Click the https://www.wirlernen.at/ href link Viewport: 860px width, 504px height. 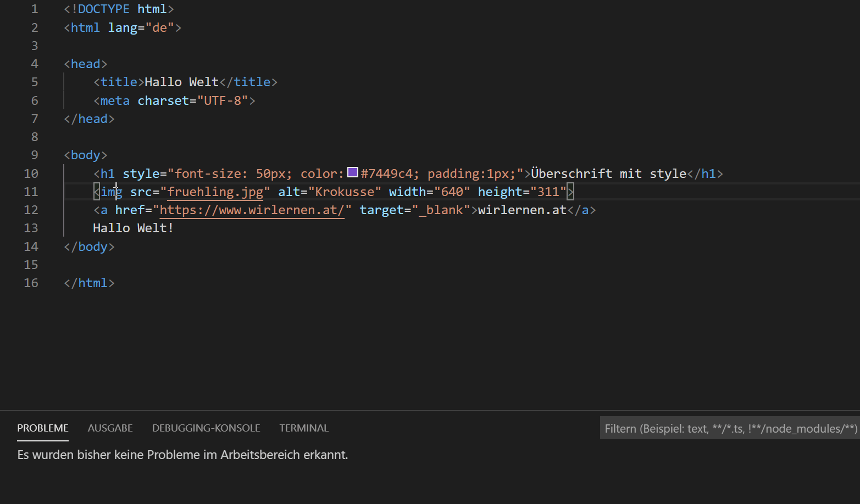click(x=252, y=210)
